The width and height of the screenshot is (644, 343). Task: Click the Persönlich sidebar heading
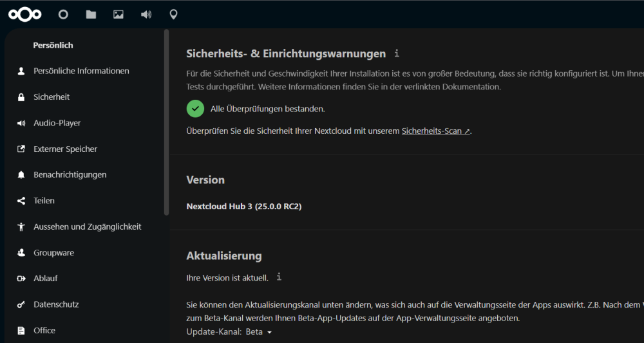[x=53, y=46]
